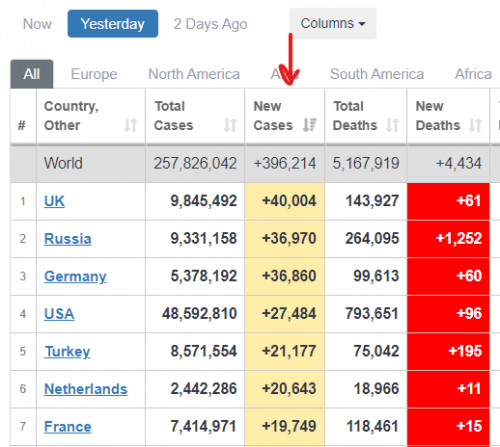The image size is (500, 447).
Task: Filter table by South America tab
Action: [x=377, y=74]
